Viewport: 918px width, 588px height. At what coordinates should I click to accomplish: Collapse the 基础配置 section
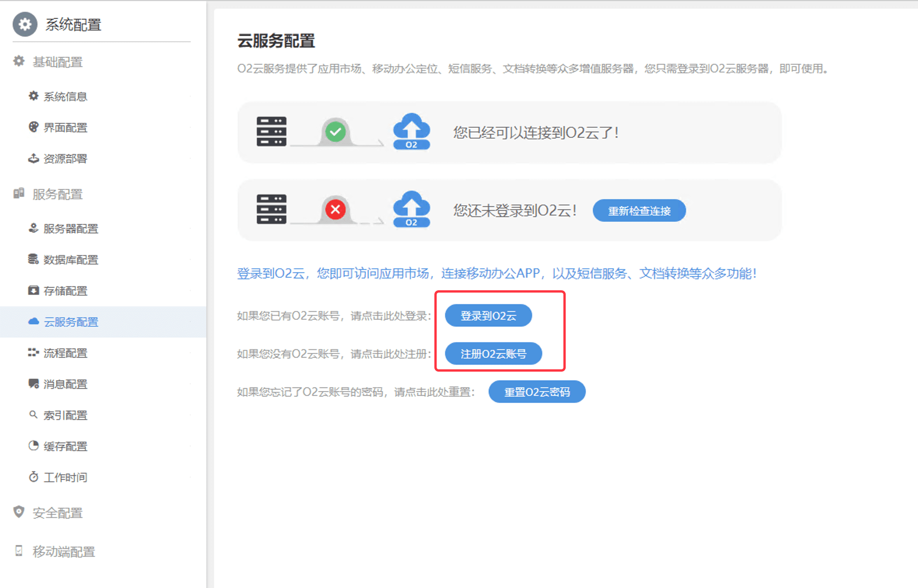click(58, 62)
